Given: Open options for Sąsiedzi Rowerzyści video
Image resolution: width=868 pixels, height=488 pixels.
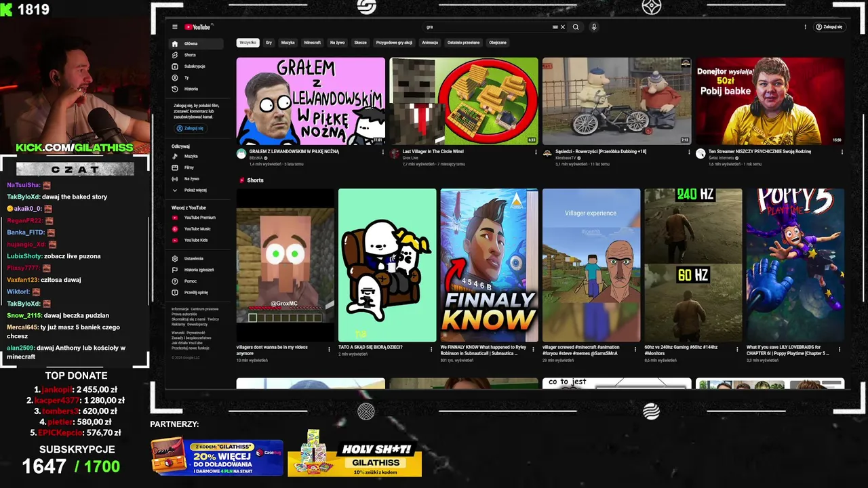Looking at the screenshot, I should click(689, 152).
